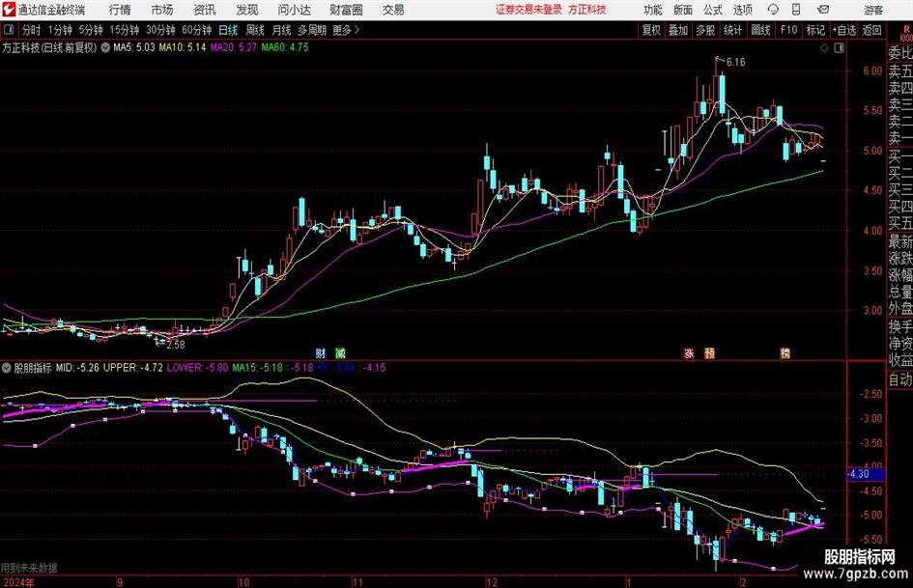This screenshot has width=913, height=588.
Task: Click the MID: -5.26 indicator value
Action: click(x=77, y=367)
